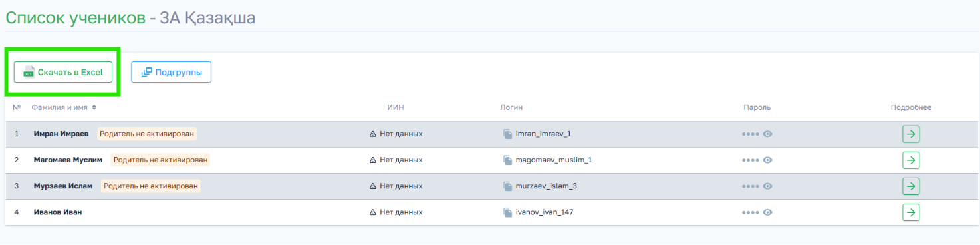Click login text imran_imraev_1

(x=543, y=134)
